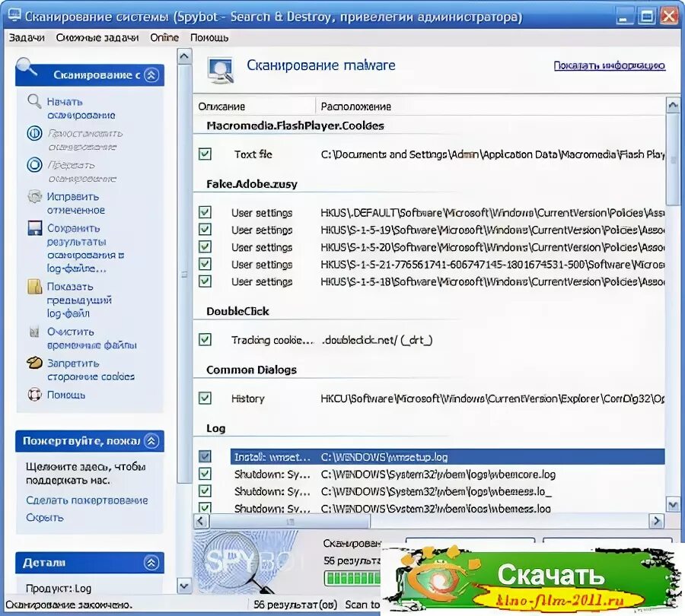Click scroll up arrow of sidebar scrollbar
Screen dimensions: 685x616
click(184, 56)
